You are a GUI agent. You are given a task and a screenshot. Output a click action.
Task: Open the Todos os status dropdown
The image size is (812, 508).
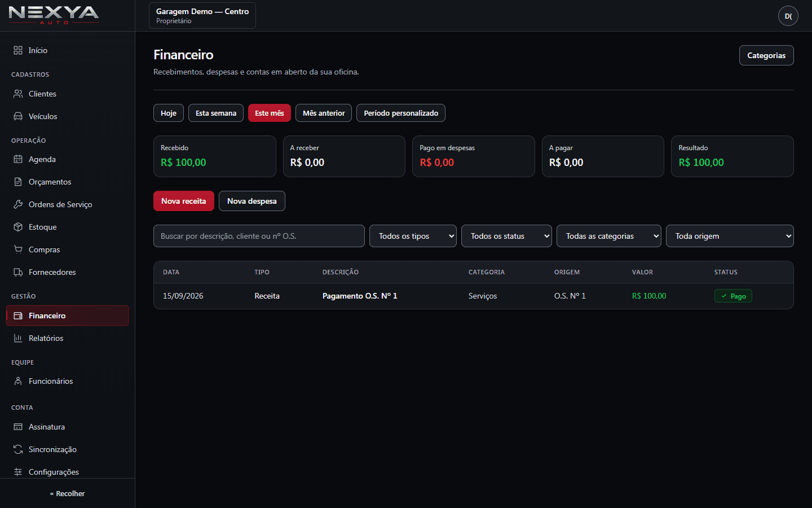click(506, 236)
